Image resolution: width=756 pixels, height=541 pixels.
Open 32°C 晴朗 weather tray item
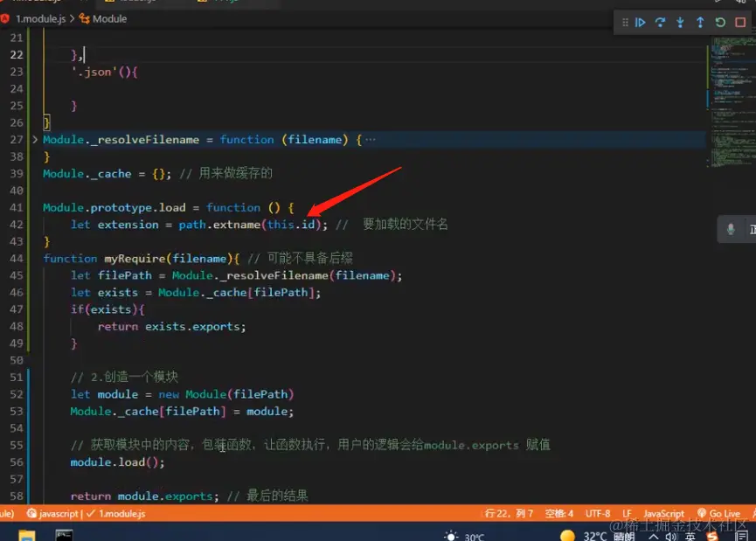598,536
